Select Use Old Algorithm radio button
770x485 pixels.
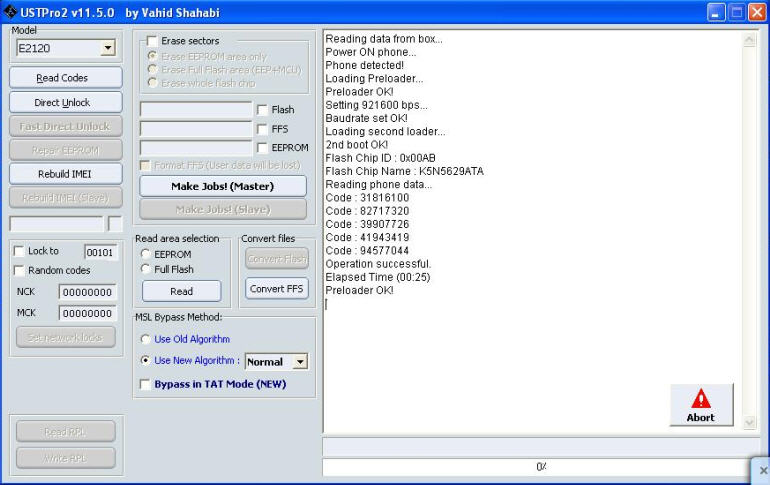tap(145, 339)
